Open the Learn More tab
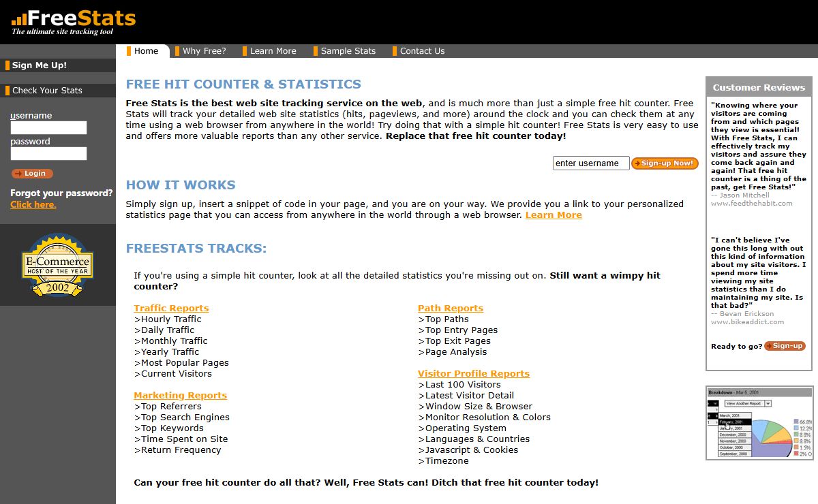 pos(273,51)
